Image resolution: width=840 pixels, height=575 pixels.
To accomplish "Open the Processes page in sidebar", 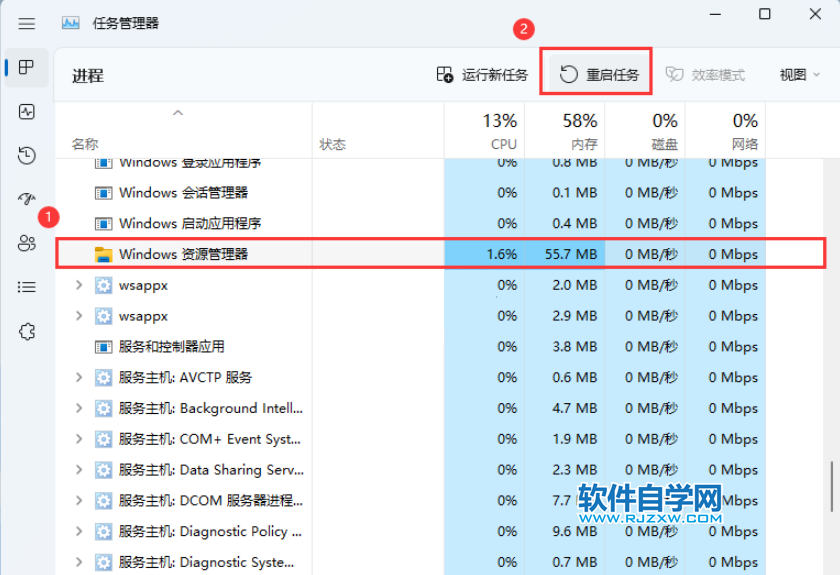I will click(x=26, y=68).
